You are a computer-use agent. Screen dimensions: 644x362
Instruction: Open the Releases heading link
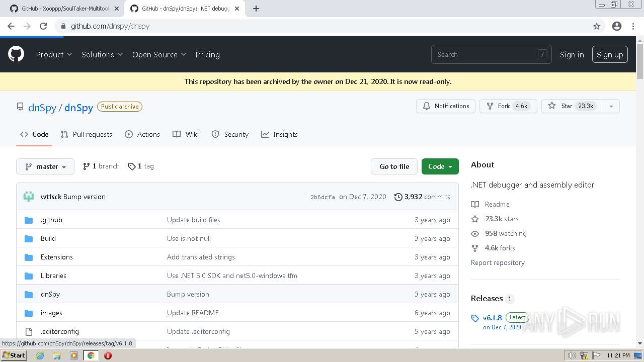click(x=487, y=298)
